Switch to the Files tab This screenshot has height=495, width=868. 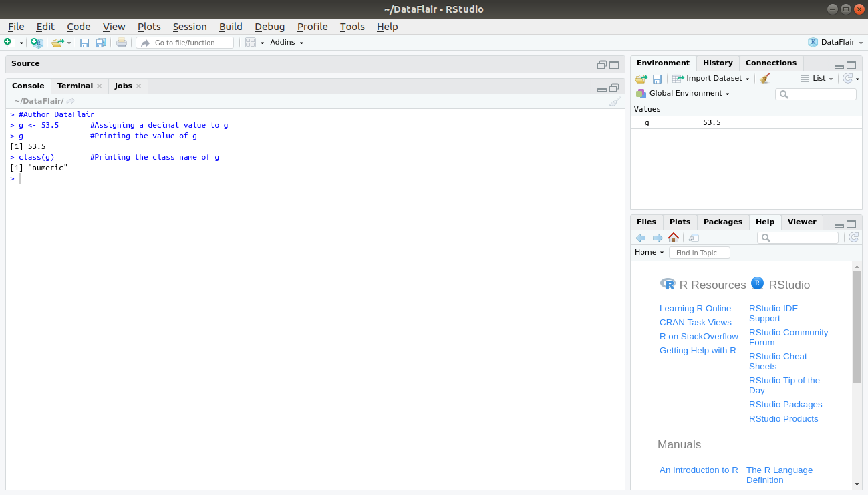pos(646,222)
